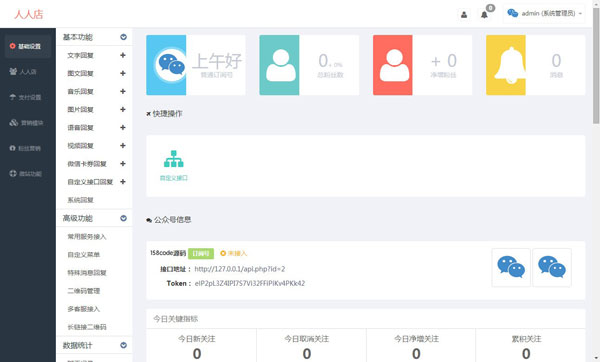The width and height of the screenshot is (600, 362).
Task: Click the 快捷操作 section heading
Action: point(164,114)
